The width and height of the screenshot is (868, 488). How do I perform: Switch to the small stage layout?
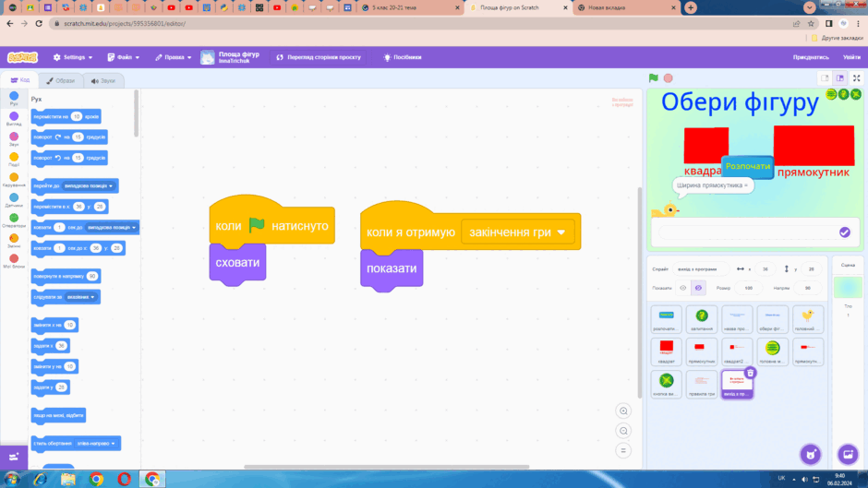tap(825, 78)
